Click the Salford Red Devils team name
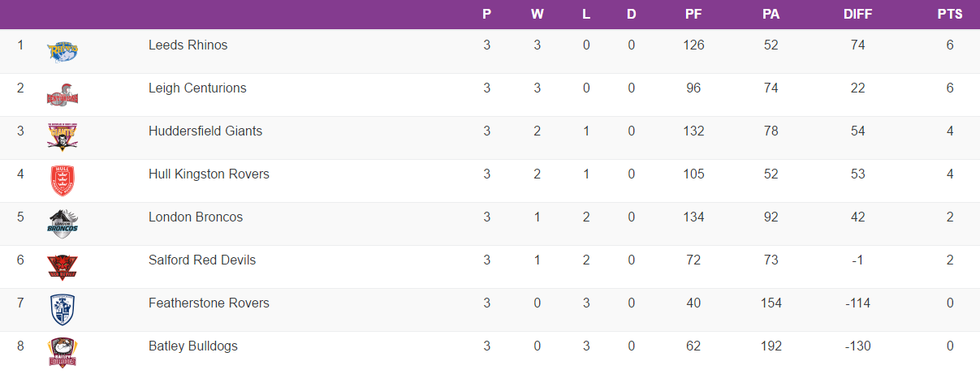The height and width of the screenshot is (374, 980). pos(202,260)
